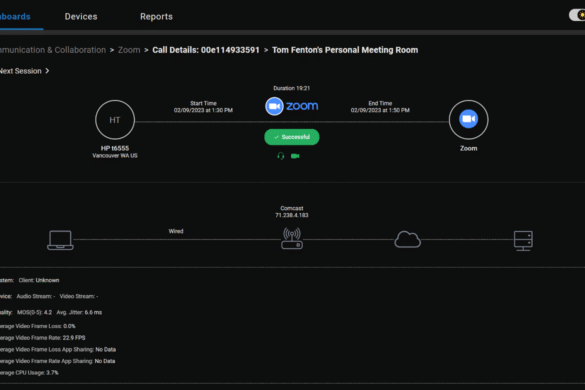Click the Zoom label under endpoint circle
The height and width of the screenshot is (390, 585).
tap(468, 148)
